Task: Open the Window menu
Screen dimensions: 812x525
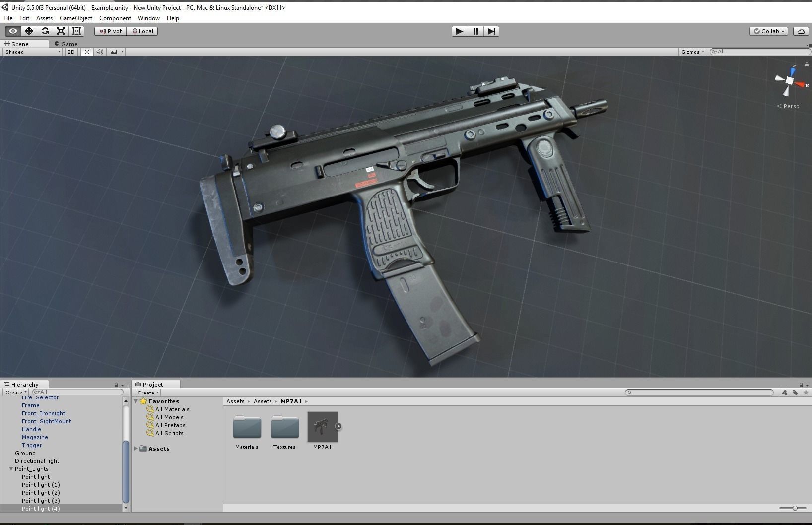Action: 149,18
